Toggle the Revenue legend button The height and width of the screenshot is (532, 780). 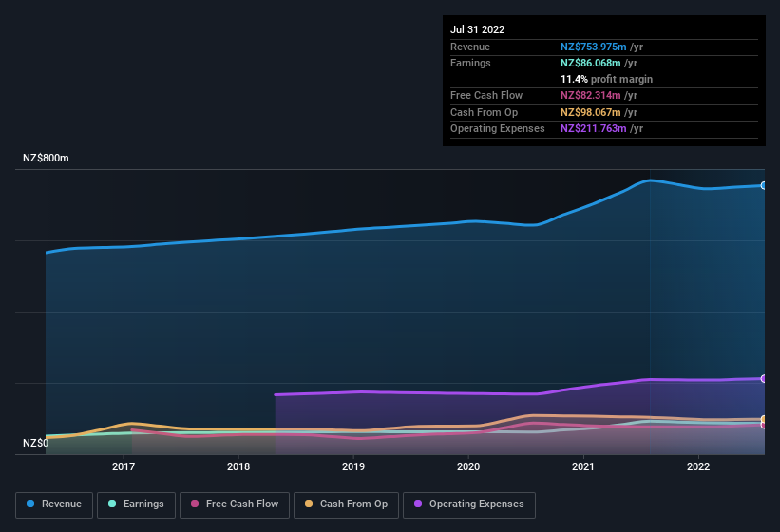click(54, 504)
